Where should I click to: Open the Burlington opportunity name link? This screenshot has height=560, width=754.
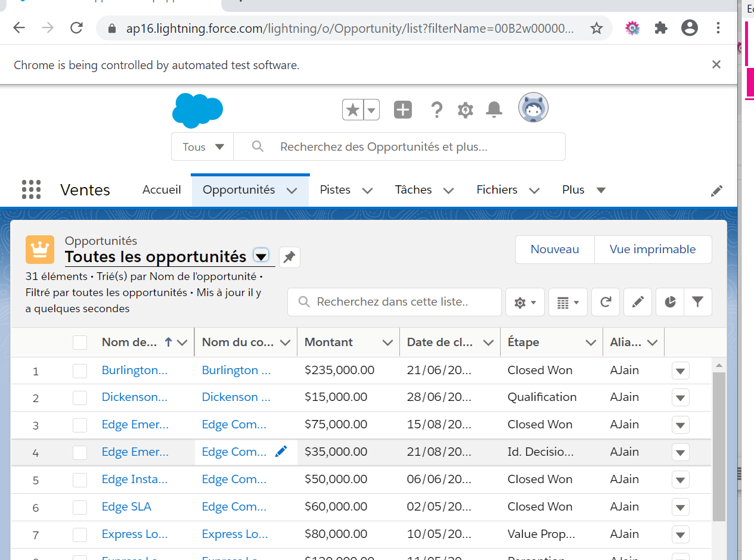coord(135,370)
